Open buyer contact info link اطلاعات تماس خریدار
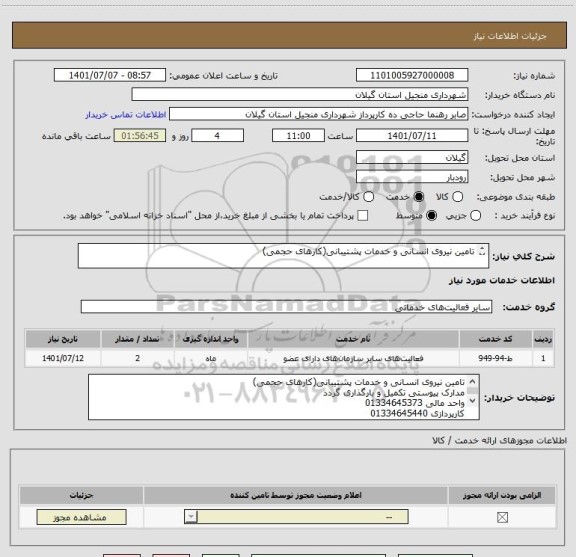Viewport: 576px width, 557px height. (126, 115)
